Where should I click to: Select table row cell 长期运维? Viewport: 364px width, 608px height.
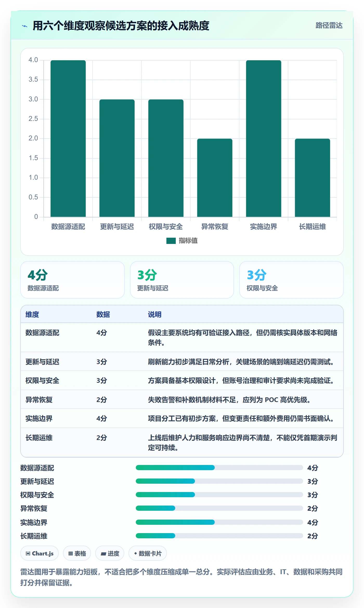tap(39, 438)
